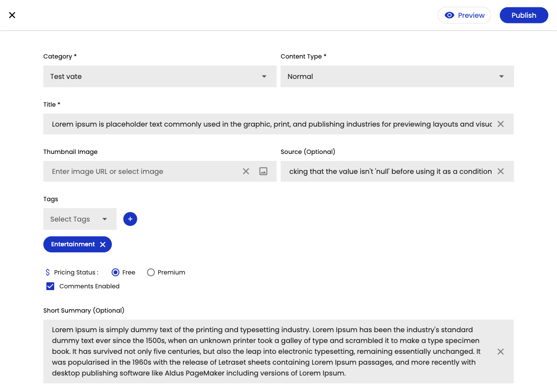
Task: Uncheck Comments Enabled checkbox
Action: click(50, 286)
